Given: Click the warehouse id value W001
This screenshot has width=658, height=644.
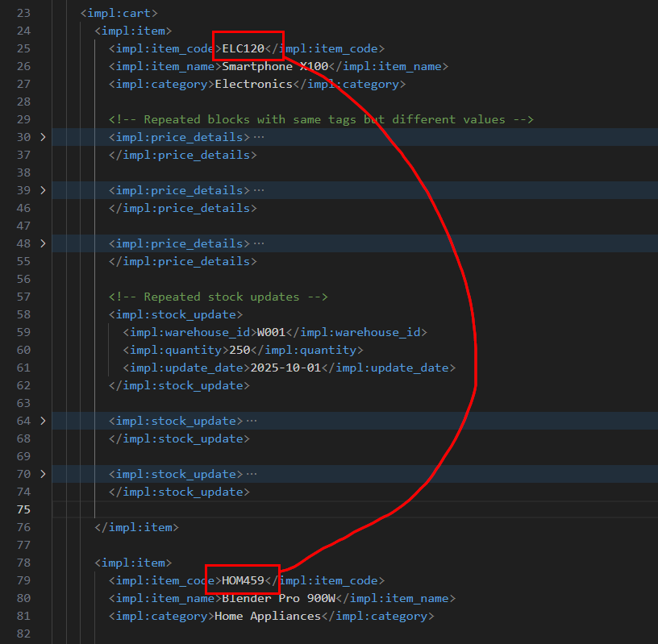Looking at the screenshot, I should pyautogui.click(x=271, y=332).
